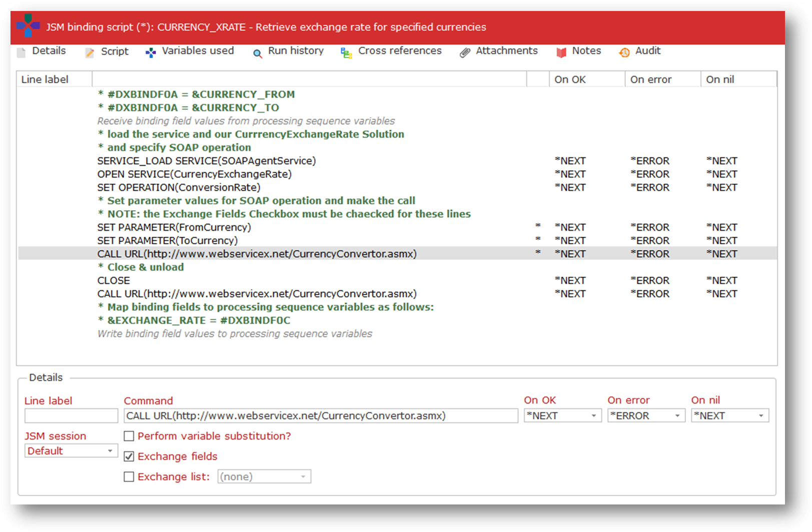Click the Details tab page icon
The height and width of the screenshot is (532, 812).
pyautogui.click(x=21, y=53)
